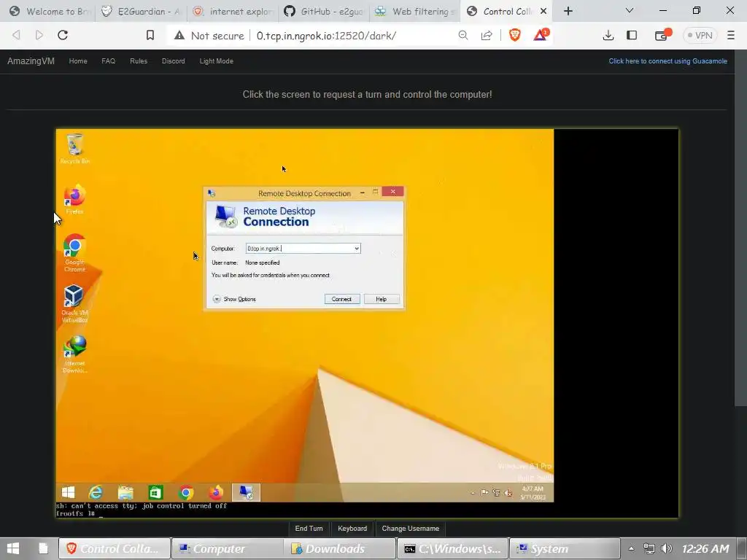747x560 pixels.
Task: Click the Help button in Remote Desktop dialog
Action: pyautogui.click(x=381, y=299)
